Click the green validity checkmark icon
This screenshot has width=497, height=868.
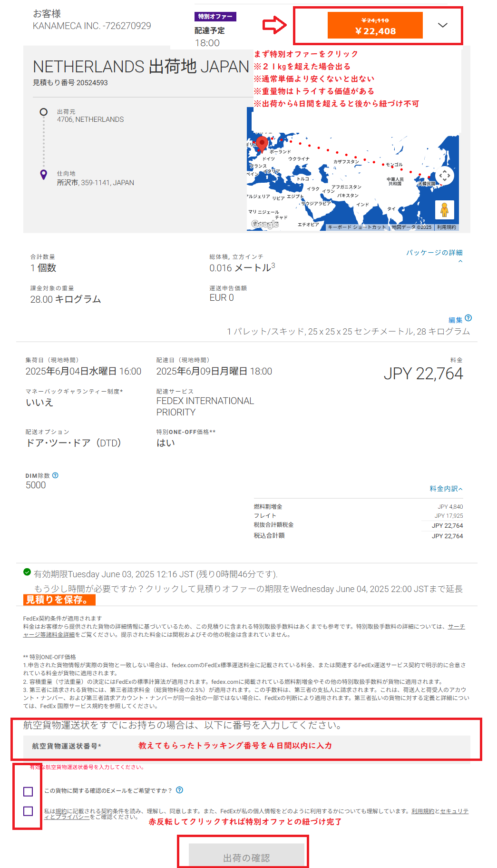(28, 572)
